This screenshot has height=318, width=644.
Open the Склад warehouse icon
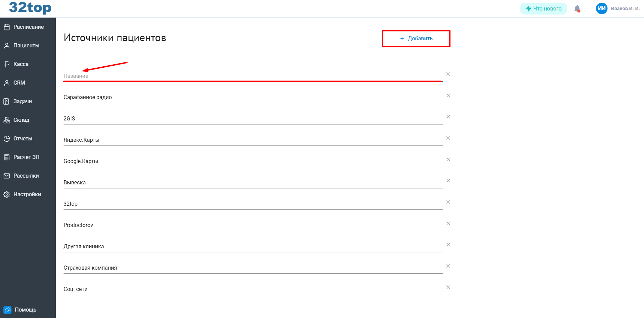pyautogui.click(x=6, y=120)
